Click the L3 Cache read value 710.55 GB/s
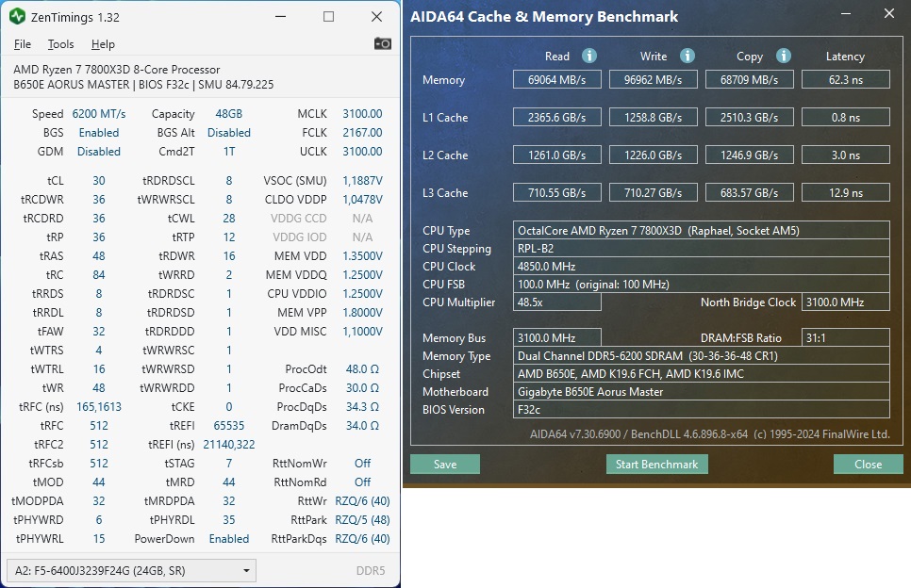The width and height of the screenshot is (911, 588). click(x=556, y=193)
